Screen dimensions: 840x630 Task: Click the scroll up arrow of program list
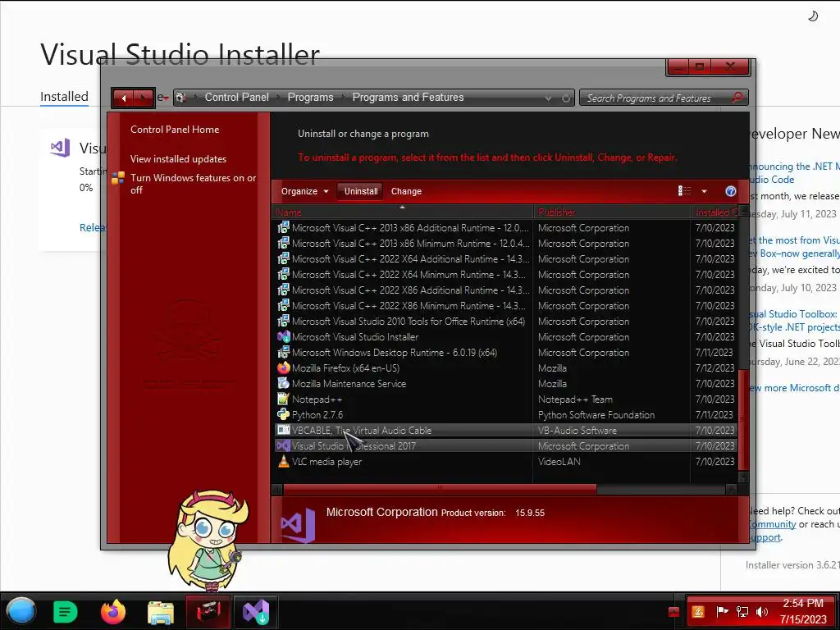pos(743,210)
